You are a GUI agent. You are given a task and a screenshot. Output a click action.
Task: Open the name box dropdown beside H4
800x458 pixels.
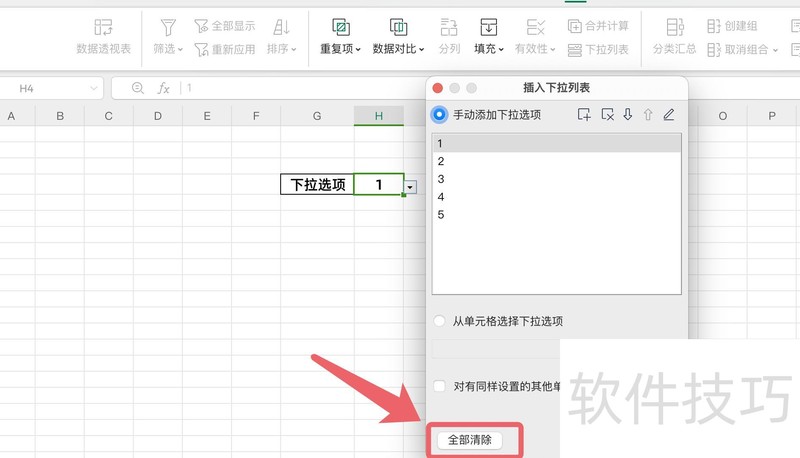tap(93, 88)
